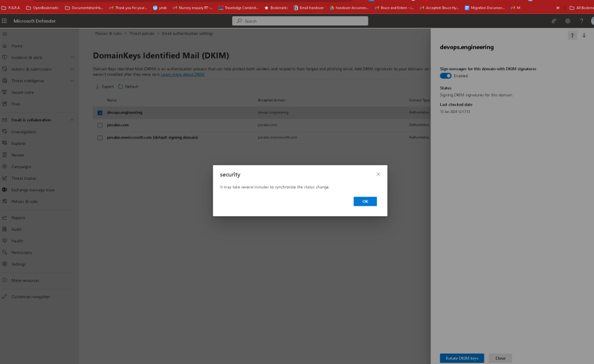Check the devops.engineering row checkbox
The width and height of the screenshot is (594, 364).
tap(100, 113)
